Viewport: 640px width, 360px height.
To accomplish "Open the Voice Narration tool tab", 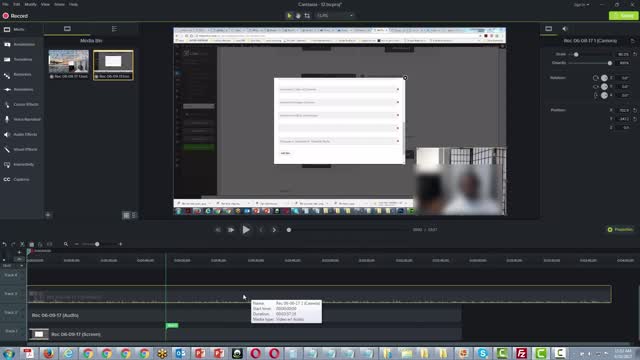I will click(x=22, y=120).
